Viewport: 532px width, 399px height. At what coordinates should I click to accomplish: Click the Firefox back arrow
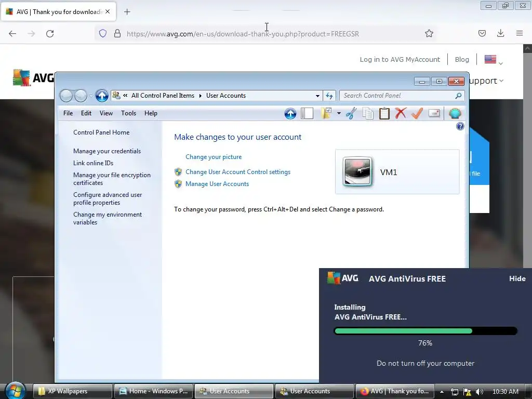point(12,34)
